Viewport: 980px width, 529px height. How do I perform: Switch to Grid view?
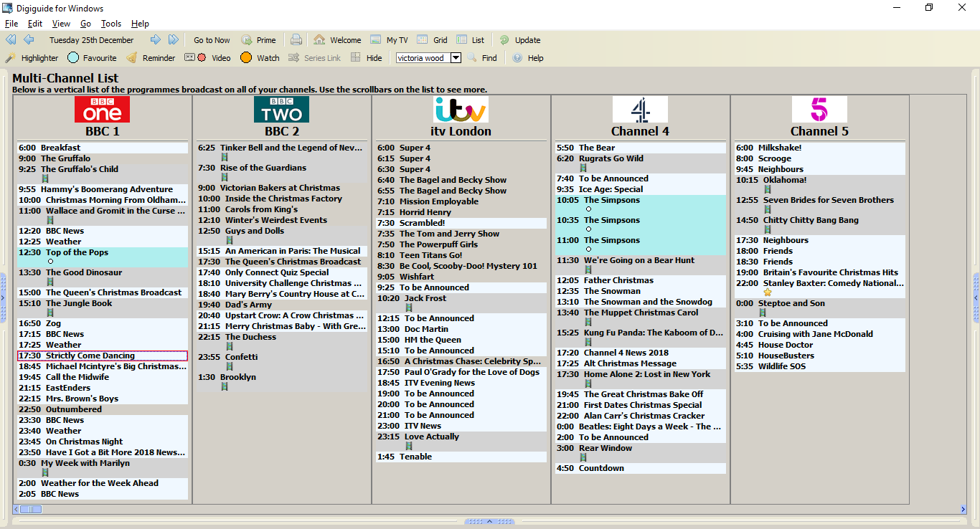432,40
